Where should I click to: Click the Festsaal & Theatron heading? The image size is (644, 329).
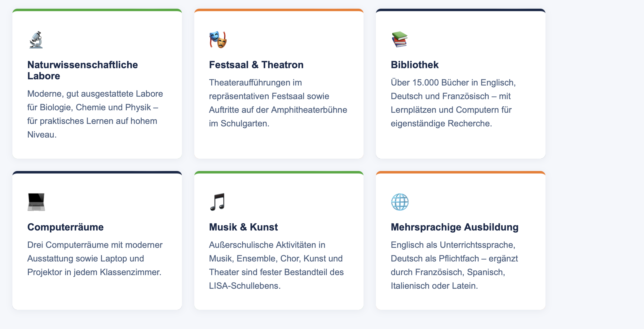[256, 65]
